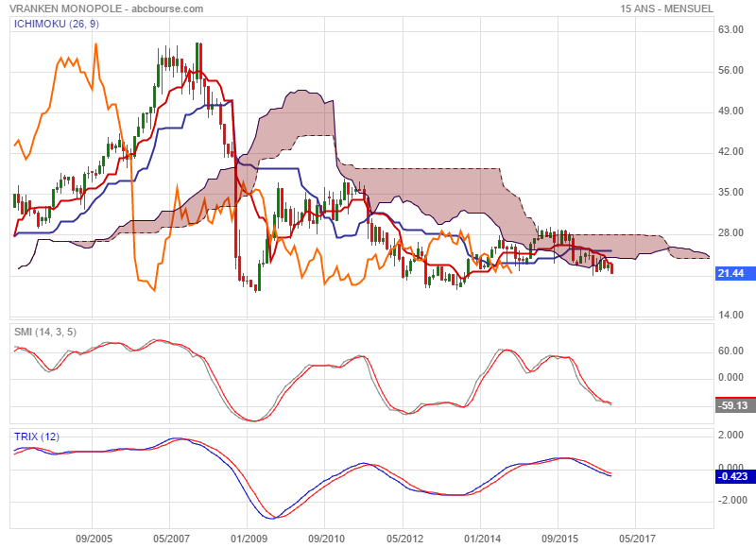Viewport: 756px width, 548px height.
Task: Click the 63.00 price axis label
Action: (x=730, y=30)
